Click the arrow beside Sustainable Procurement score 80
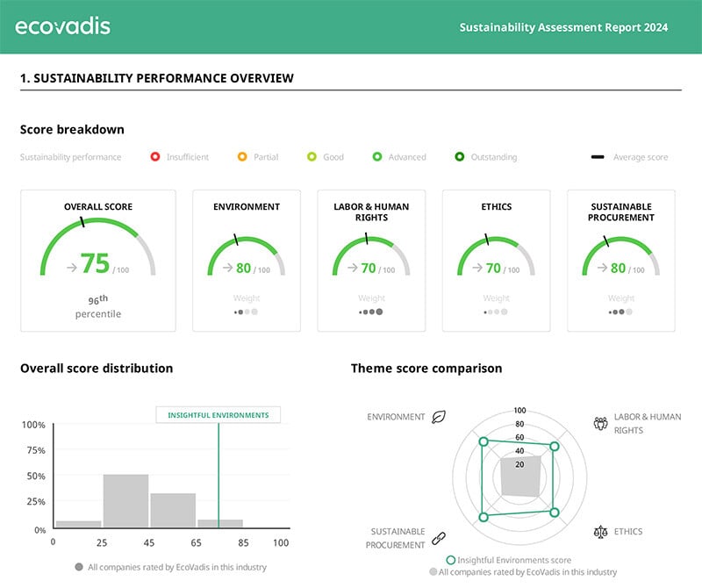This screenshot has height=588, width=702. [603, 268]
